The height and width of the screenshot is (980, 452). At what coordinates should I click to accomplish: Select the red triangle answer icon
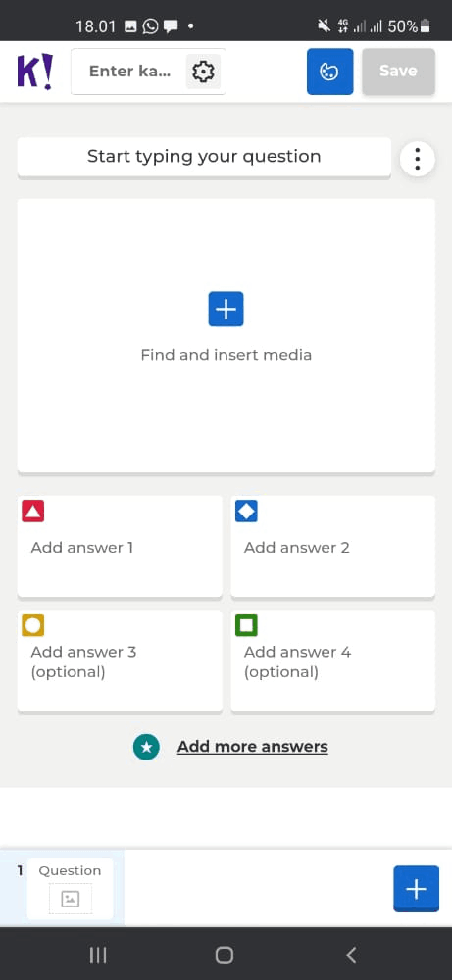click(x=33, y=512)
